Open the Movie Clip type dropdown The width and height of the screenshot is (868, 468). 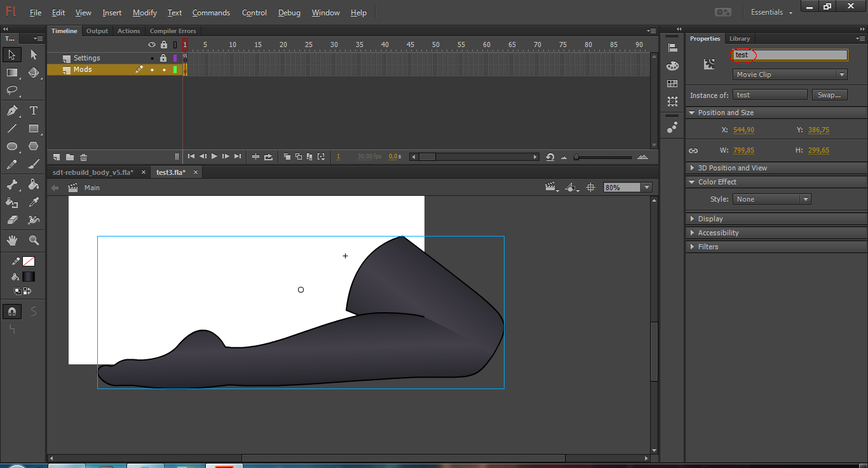pyautogui.click(x=790, y=74)
